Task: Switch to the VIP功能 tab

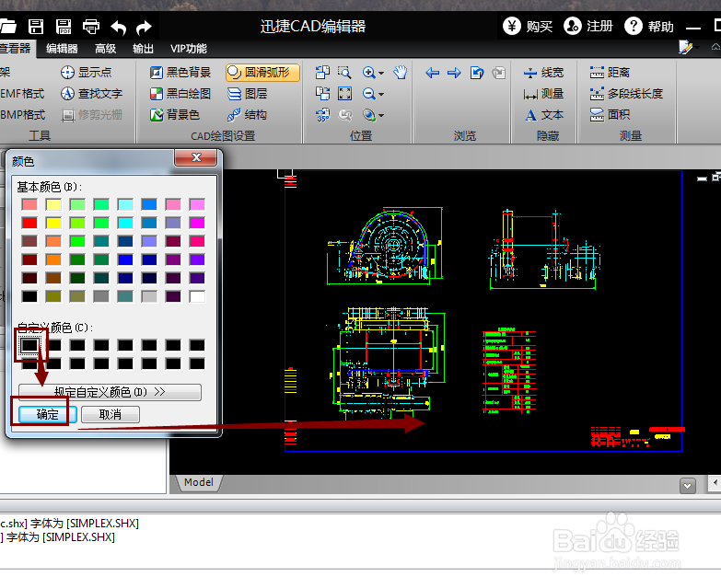Action: point(189,49)
